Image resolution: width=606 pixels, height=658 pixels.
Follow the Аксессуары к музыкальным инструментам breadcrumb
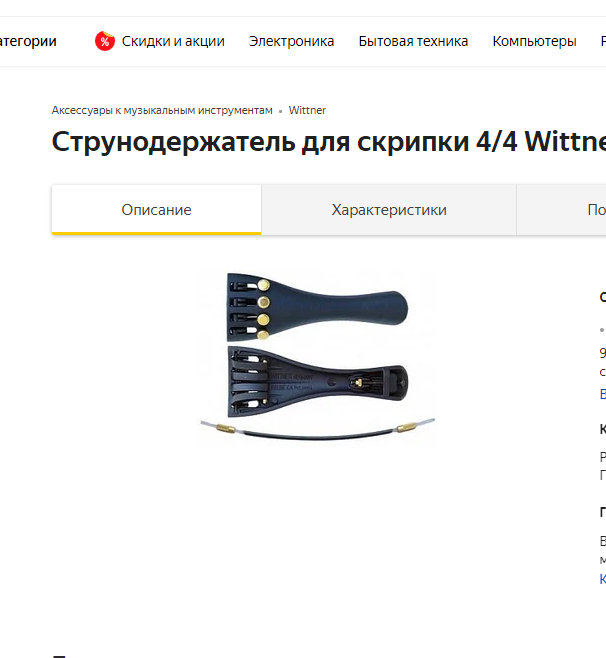point(162,110)
